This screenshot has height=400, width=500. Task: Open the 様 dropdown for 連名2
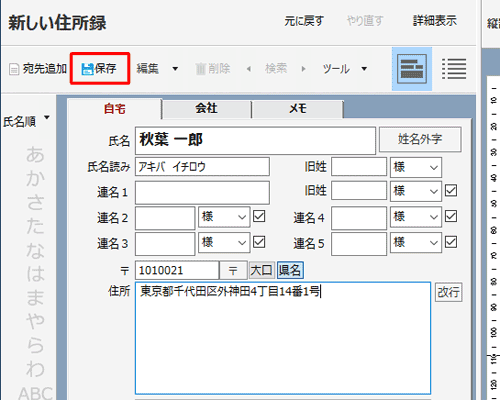point(224,217)
